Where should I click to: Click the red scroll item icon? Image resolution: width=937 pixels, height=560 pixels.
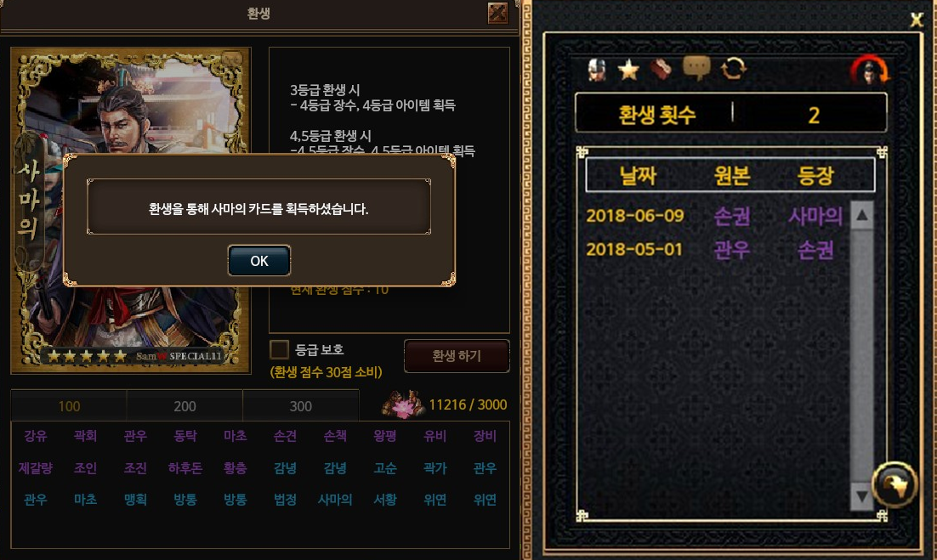pyautogui.click(x=661, y=69)
